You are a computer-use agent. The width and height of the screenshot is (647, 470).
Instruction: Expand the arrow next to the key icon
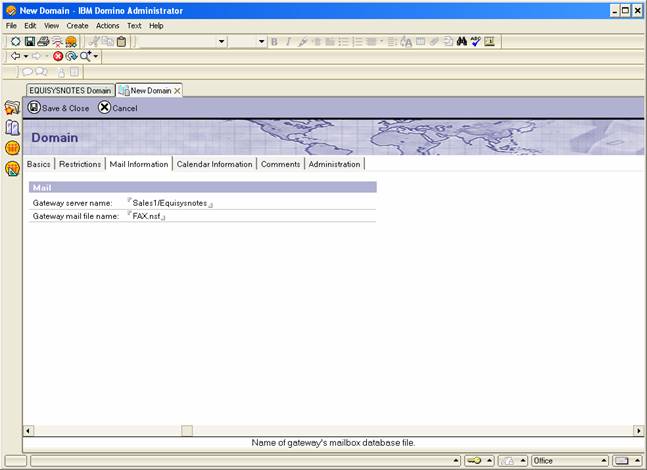coord(489,461)
